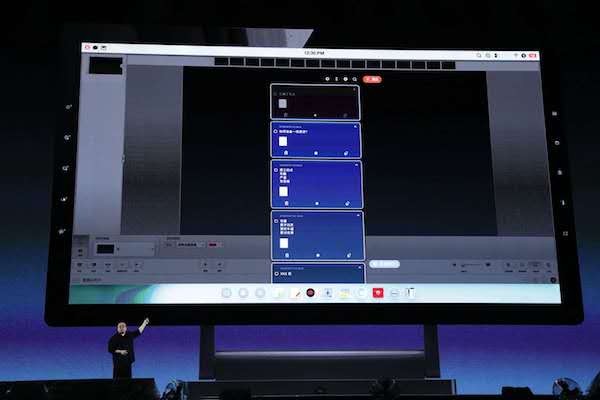Click the trash icon on the first blue card
600x400 pixels.
point(286,153)
